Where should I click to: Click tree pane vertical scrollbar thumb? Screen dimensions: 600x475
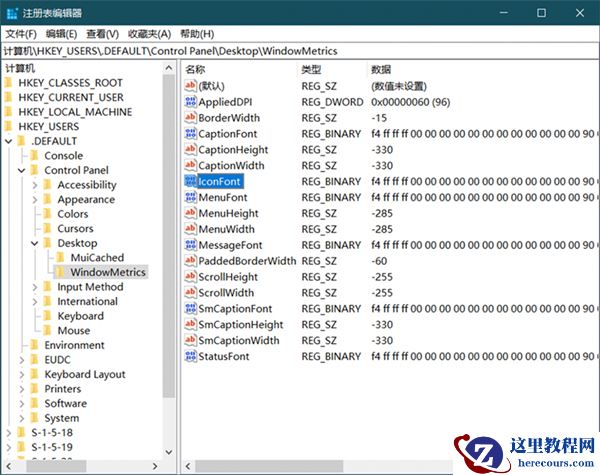[169, 236]
